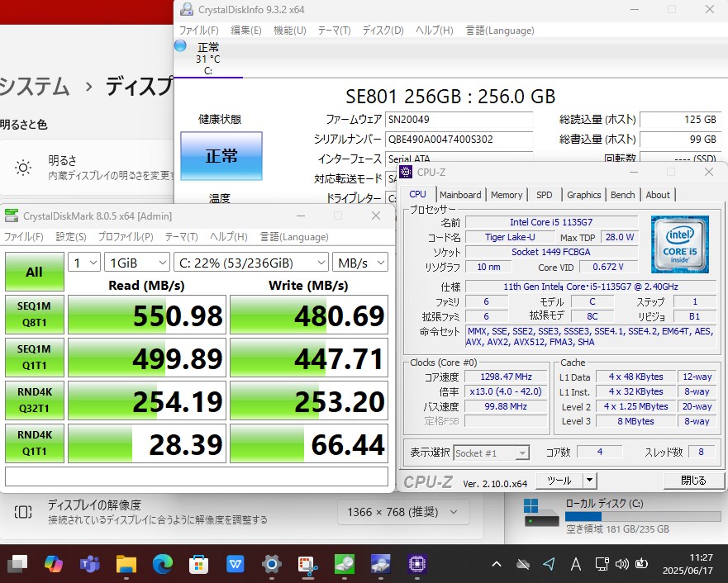Switch to CrystalDiskMark via its taskbar icon
The height and width of the screenshot is (583, 728).
pos(345,563)
